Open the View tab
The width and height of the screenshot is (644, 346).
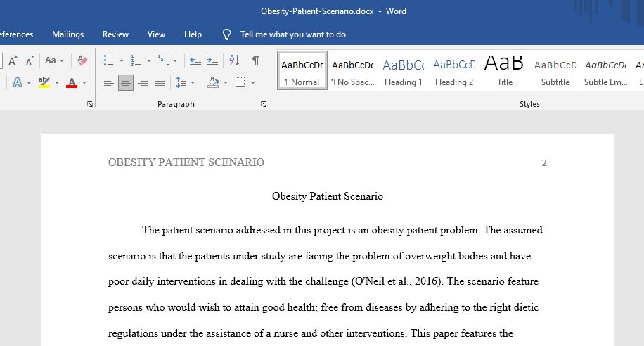click(156, 34)
